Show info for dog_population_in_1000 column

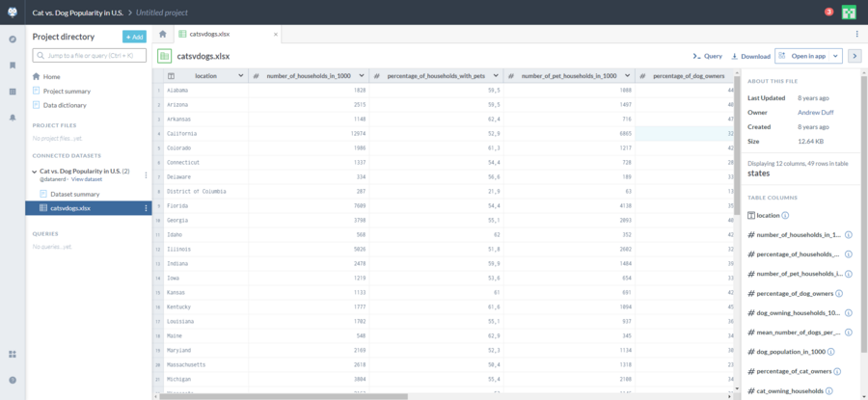[831, 352]
